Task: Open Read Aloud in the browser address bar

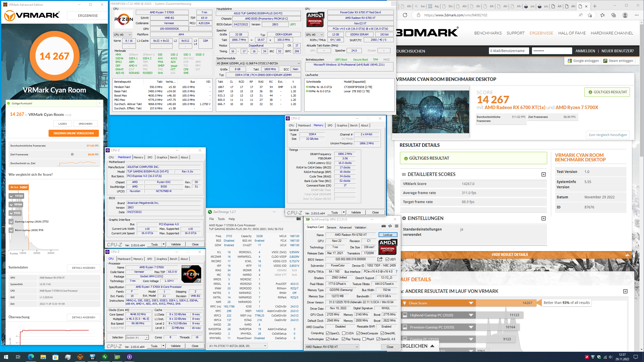Action: click(581, 15)
